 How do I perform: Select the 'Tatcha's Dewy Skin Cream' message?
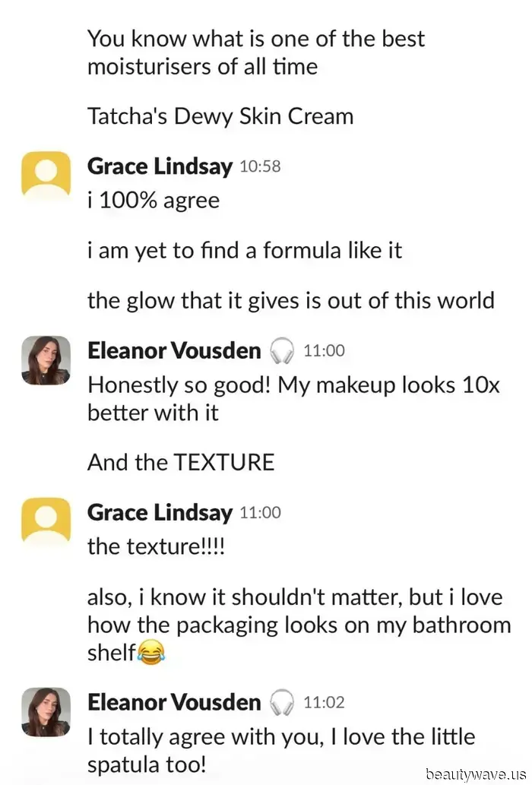click(x=220, y=116)
